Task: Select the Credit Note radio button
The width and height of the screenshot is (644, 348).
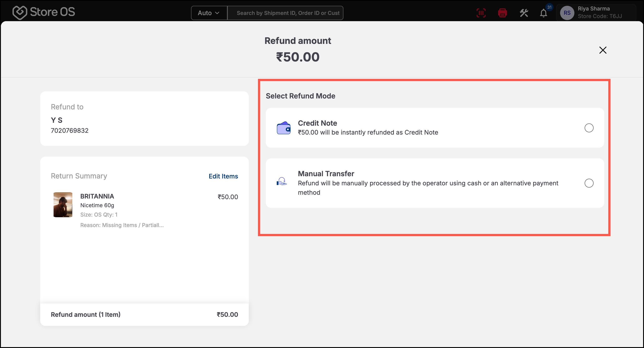Action: 589,128
